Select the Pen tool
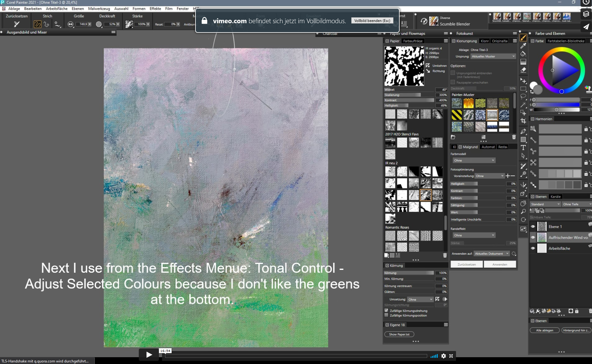The height and width of the screenshot is (364, 592). (523, 131)
